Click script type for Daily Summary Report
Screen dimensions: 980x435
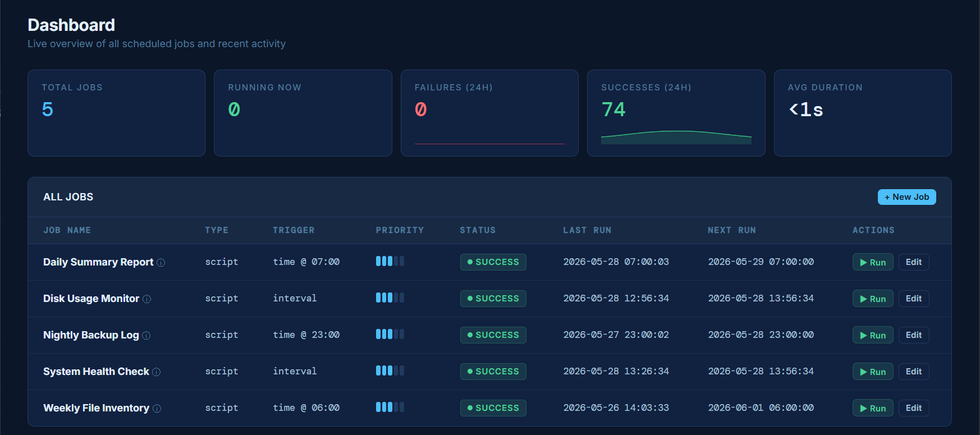pos(222,262)
